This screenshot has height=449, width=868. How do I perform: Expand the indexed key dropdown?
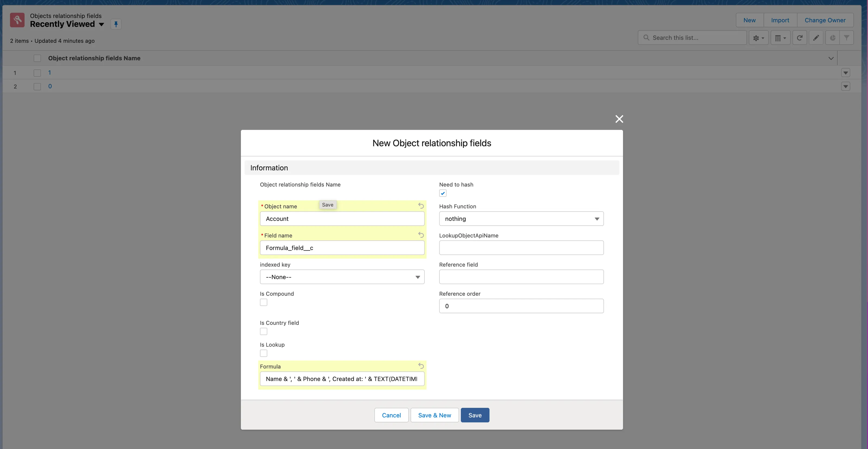[342, 277]
